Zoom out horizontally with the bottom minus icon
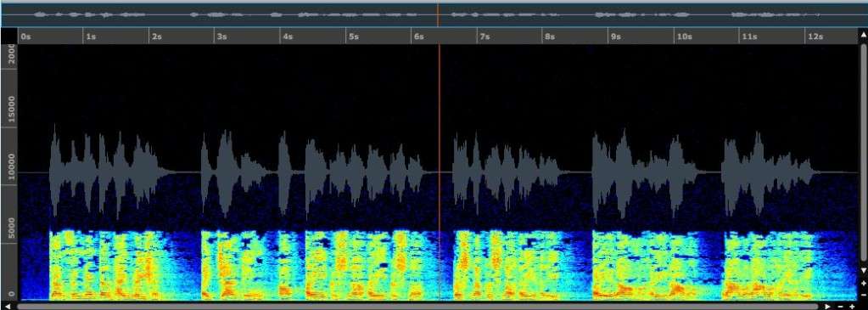Viewport: 868px width, 310px height. coord(840,306)
